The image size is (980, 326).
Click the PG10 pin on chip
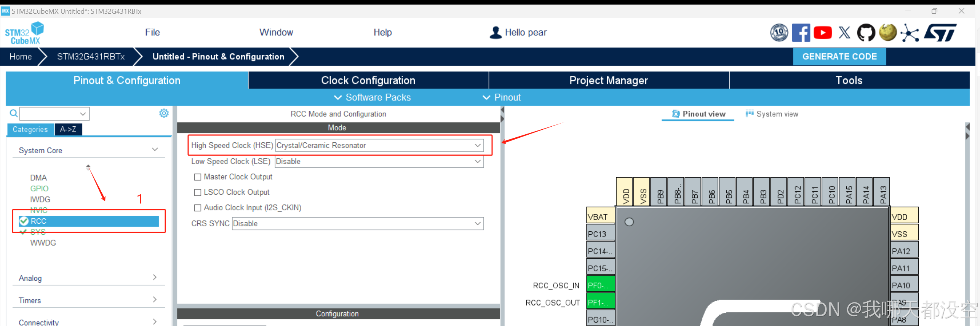(x=601, y=319)
